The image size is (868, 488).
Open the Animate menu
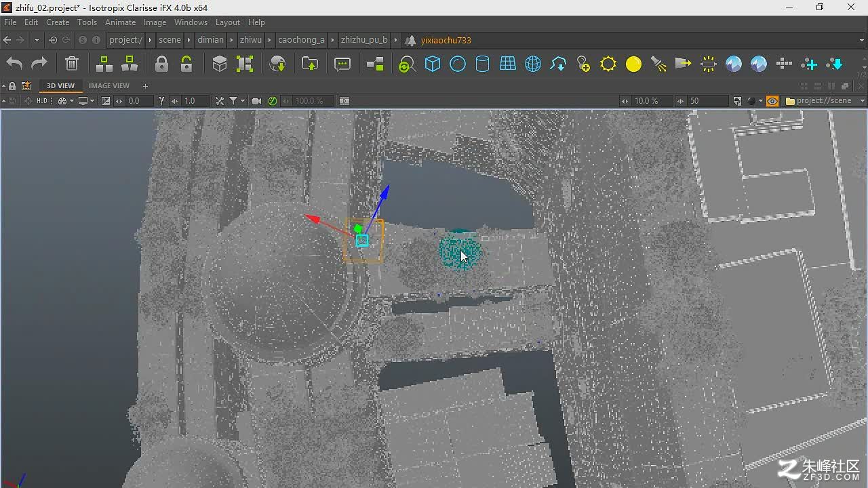click(x=120, y=22)
